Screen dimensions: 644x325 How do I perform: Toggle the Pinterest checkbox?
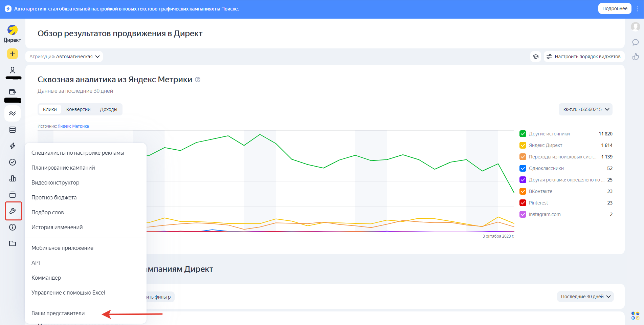[523, 203]
